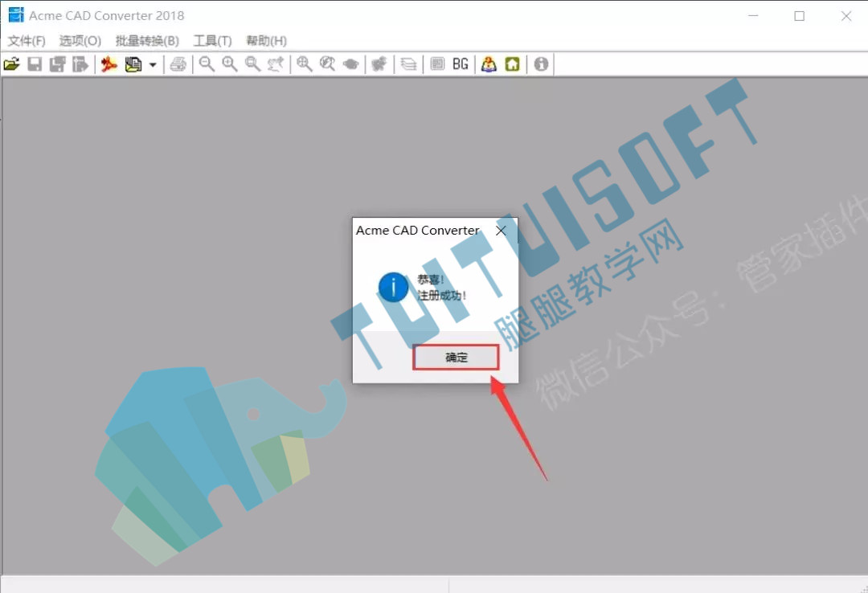Click the red PDF convert icon
Viewport: 868px width, 593px height.
click(109, 64)
